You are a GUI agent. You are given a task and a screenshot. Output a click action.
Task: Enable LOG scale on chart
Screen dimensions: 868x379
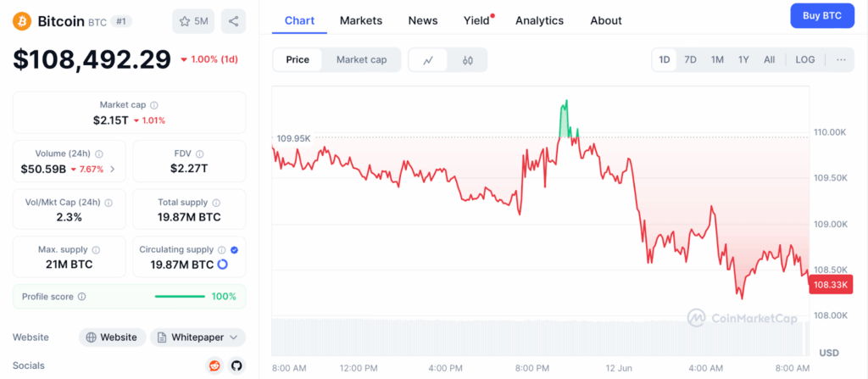click(x=804, y=60)
